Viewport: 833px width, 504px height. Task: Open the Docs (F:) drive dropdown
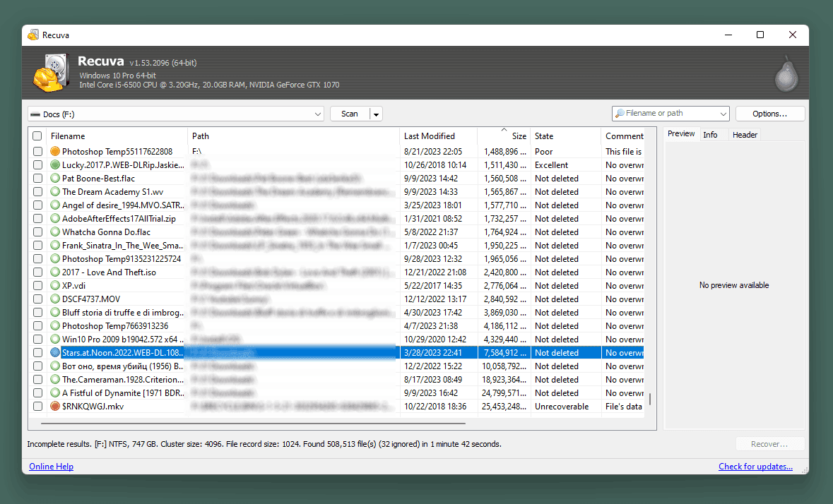[176, 114]
